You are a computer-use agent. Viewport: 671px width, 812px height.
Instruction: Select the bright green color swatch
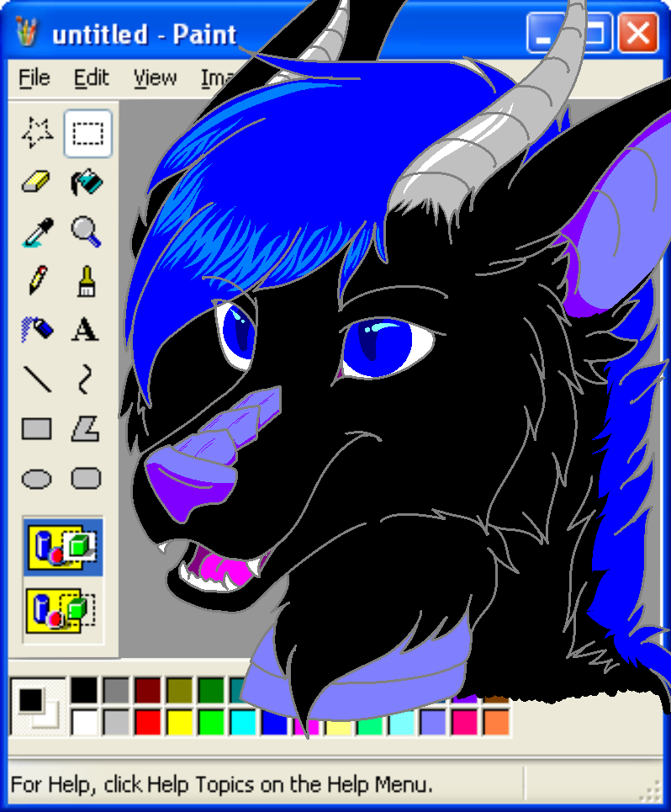tap(211, 723)
